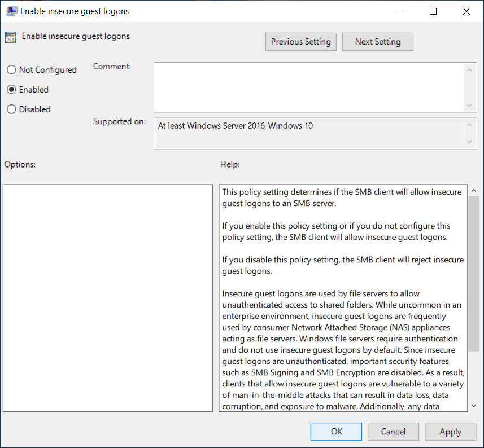The image size is (484, 448).
Task: Select the Disabled radio option
Action: (x=11, y=109)
